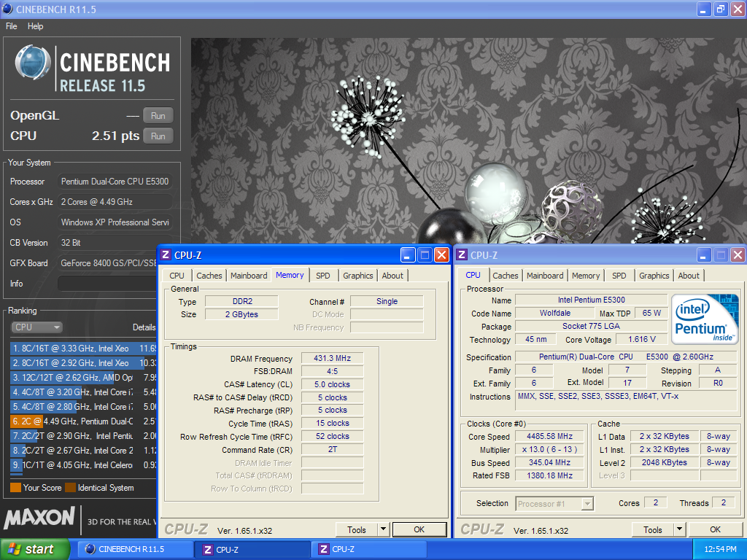Minimize the processor CPU-Z window
The image size is (747, 560).
(704, 255)
